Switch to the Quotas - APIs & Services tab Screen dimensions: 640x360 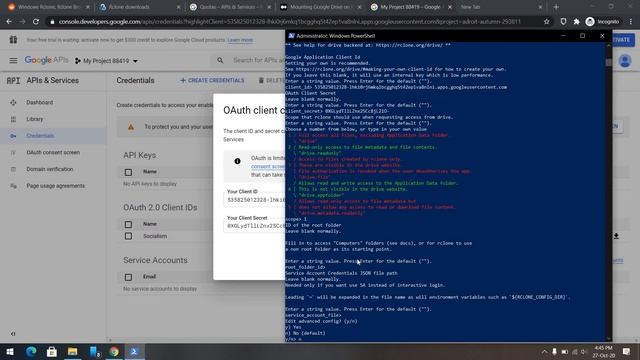coord(231,7)
